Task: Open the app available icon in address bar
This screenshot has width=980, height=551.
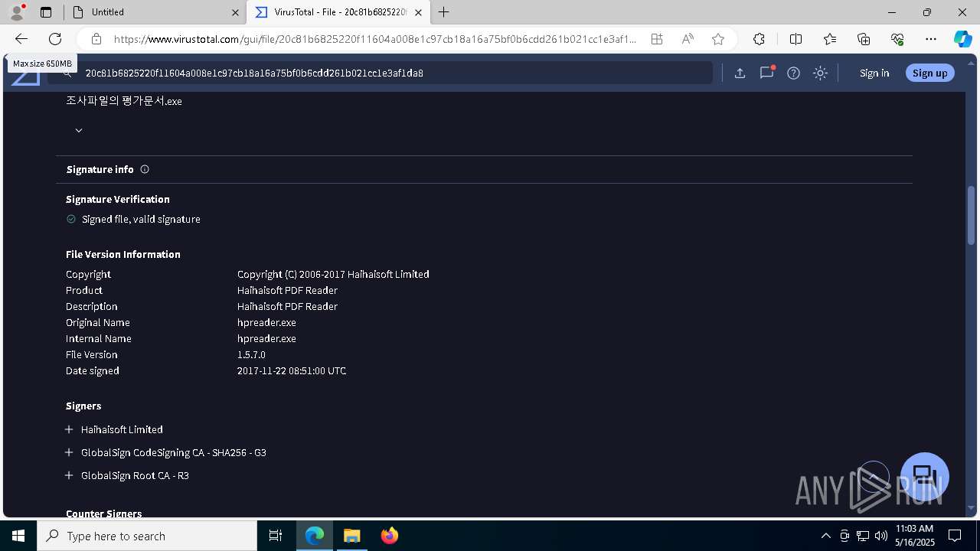Action: (x=657, y=39)
